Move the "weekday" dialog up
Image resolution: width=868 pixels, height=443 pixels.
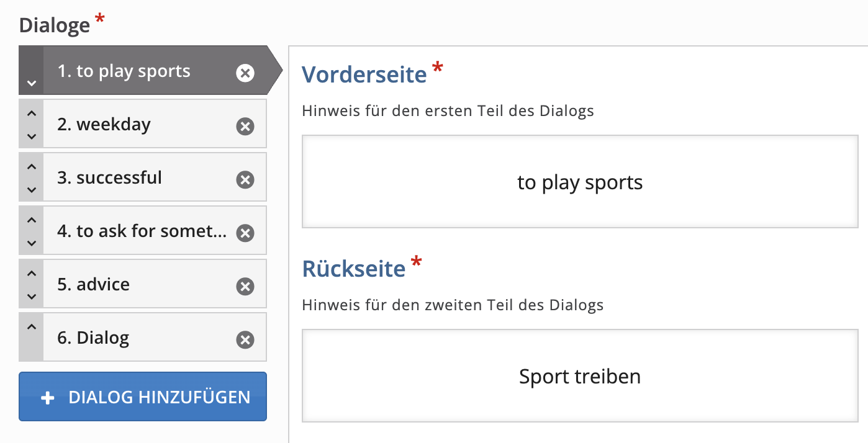pyautogui.click(x=32, y=114)
